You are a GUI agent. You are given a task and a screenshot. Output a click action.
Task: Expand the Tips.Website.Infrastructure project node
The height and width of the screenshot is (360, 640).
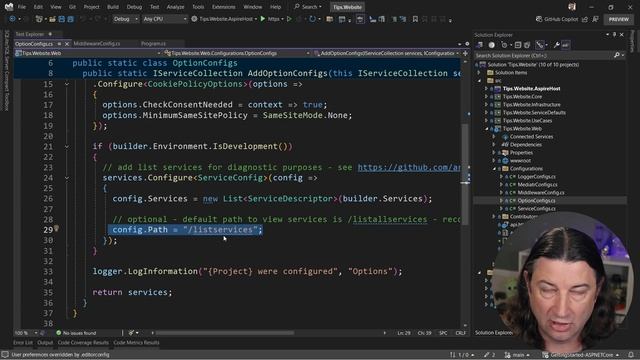coord(486,104)
